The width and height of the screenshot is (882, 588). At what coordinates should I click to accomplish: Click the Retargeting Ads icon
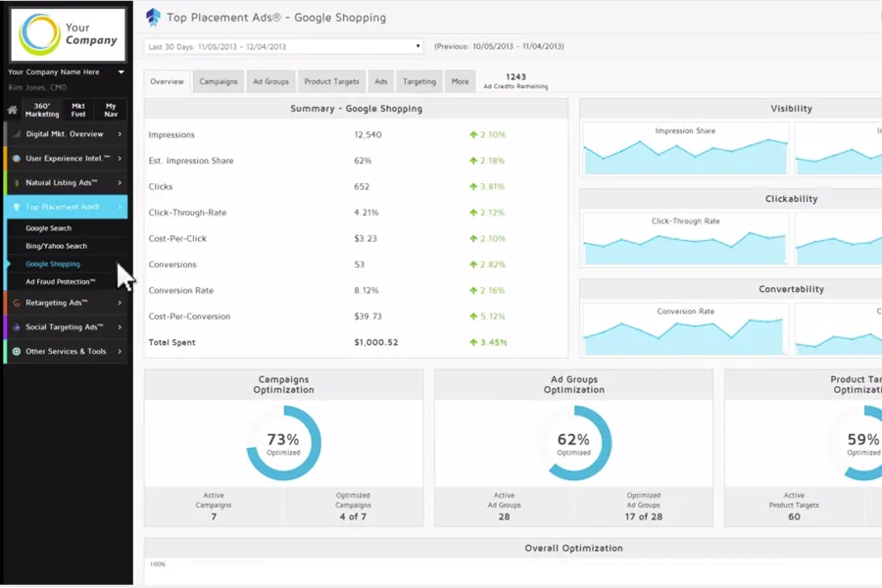[17, 303]
